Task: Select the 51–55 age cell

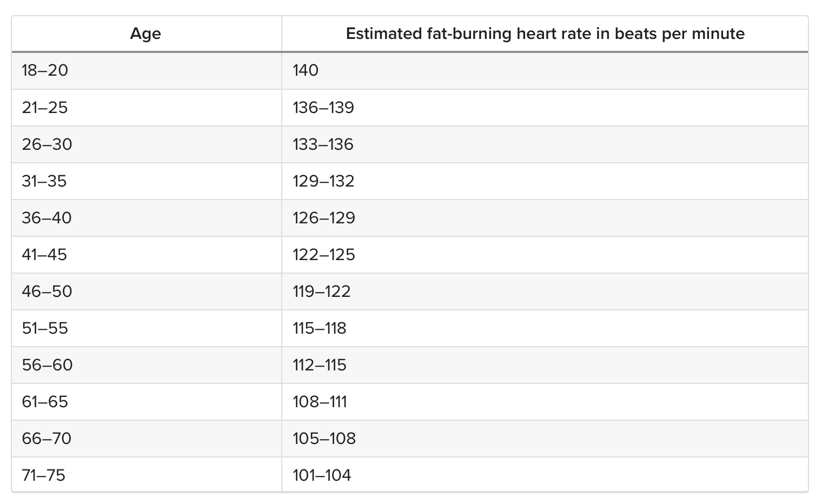Action: pos(45,328)
